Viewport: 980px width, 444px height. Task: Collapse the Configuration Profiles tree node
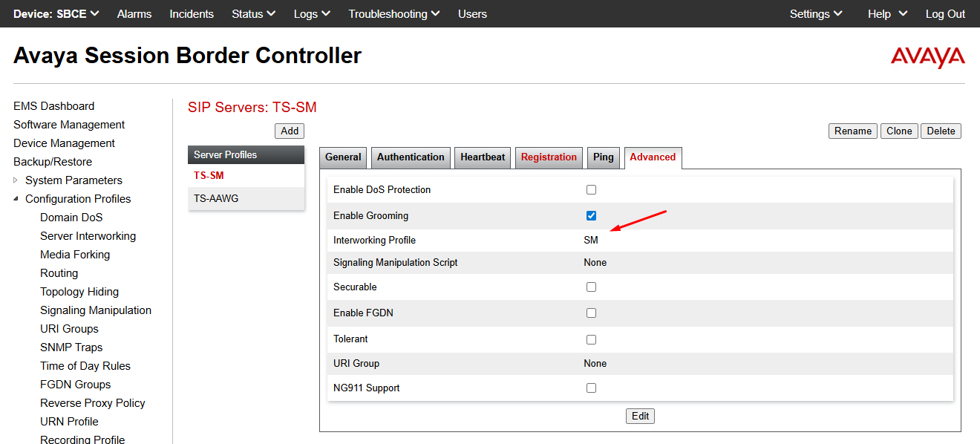(x=16, y=199)
